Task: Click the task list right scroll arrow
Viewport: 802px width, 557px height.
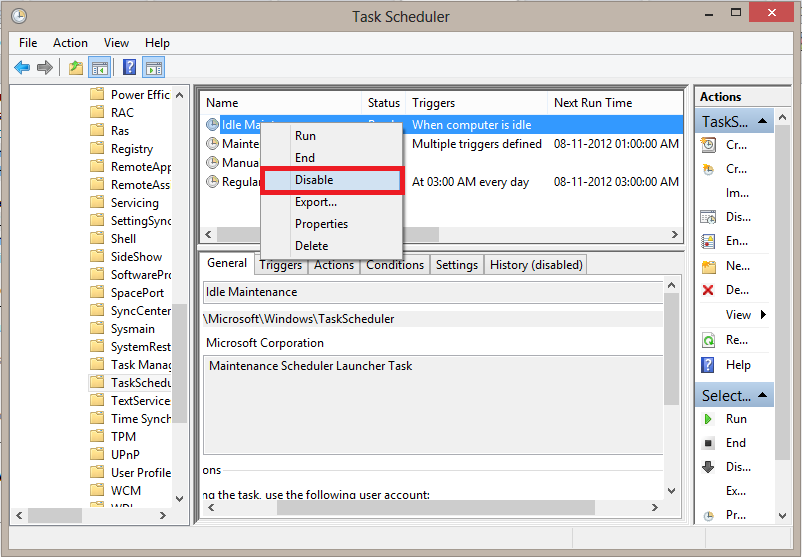Action: tap(675, 234)
